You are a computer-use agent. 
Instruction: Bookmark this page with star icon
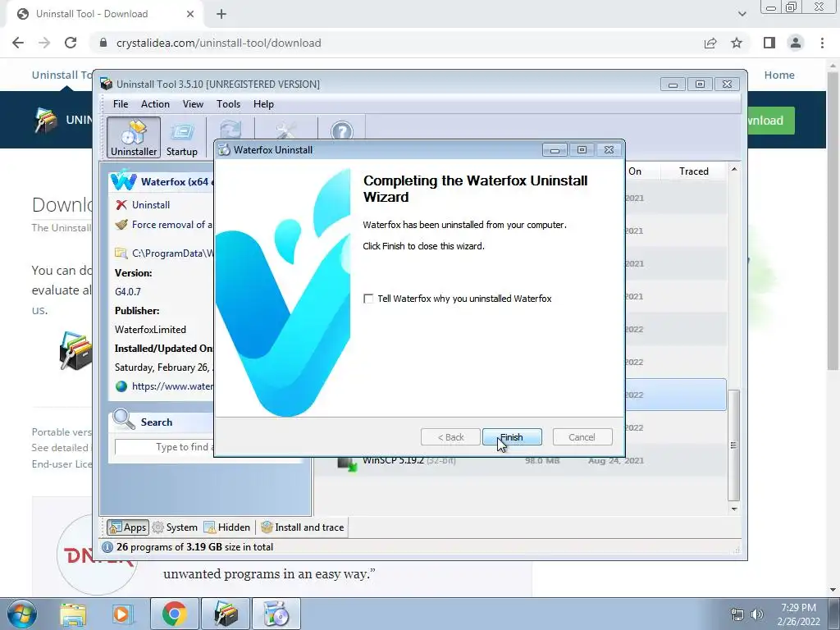(x=737, y=43)
